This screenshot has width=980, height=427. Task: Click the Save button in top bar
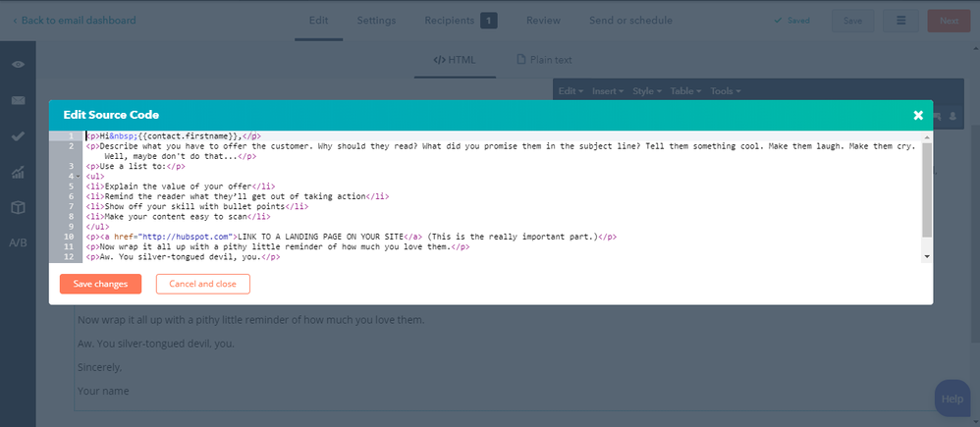(852, 21)
